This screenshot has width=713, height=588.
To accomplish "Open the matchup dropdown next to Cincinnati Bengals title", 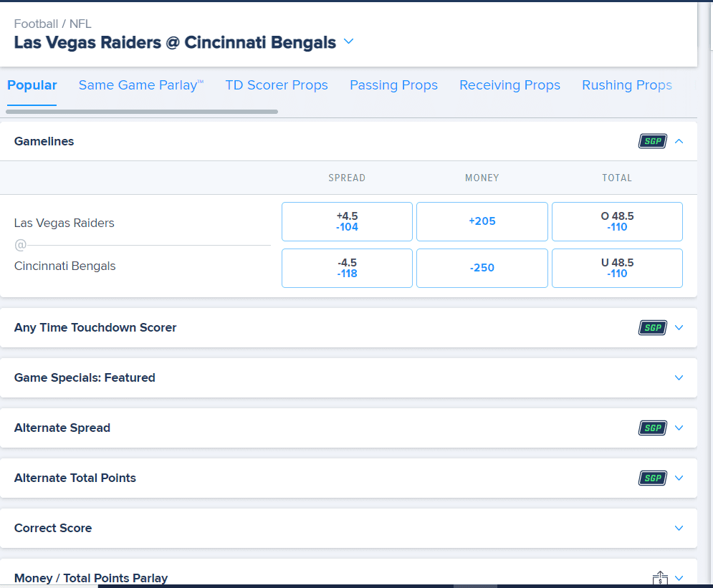I will point(348,42).
